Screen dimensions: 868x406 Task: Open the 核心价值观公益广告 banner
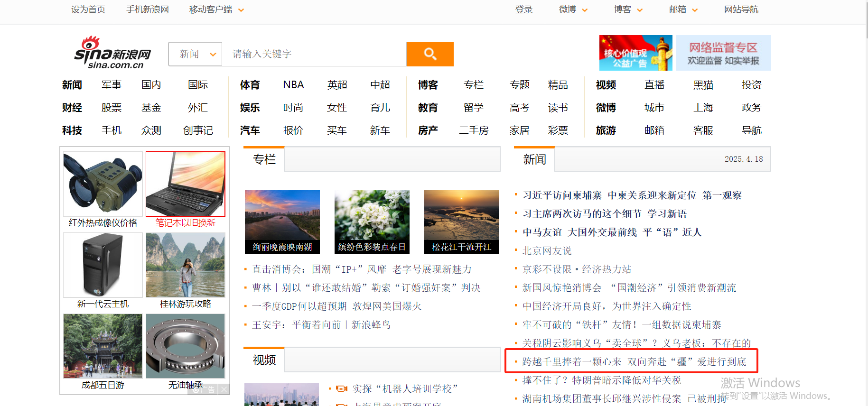coord(635,53)
